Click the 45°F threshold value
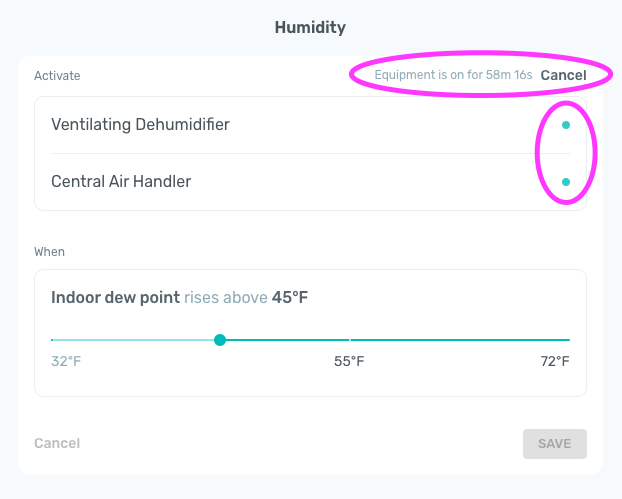622x499 pixels. click(290, 297)
